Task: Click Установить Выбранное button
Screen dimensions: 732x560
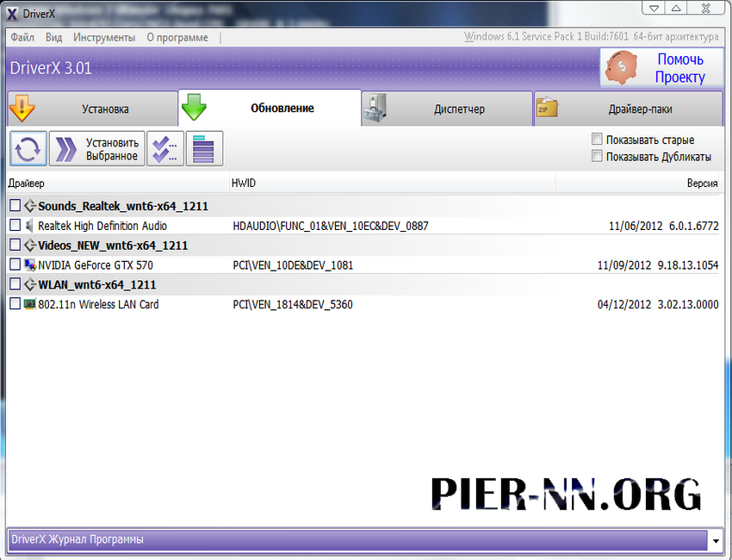Action: point(97,149)
